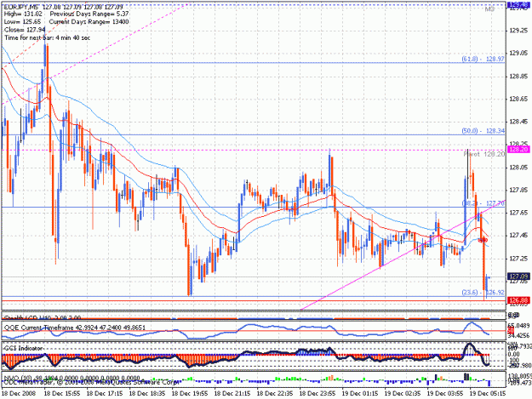This screenshot has height=399, width=532.
Task: Click the 127.45 price axis value
Action: [518, 236]
